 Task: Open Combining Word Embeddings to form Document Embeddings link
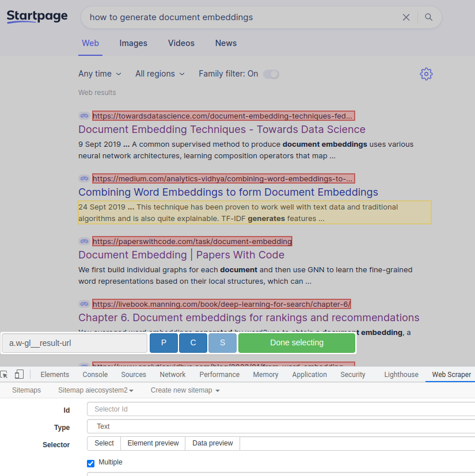(229, 192)
